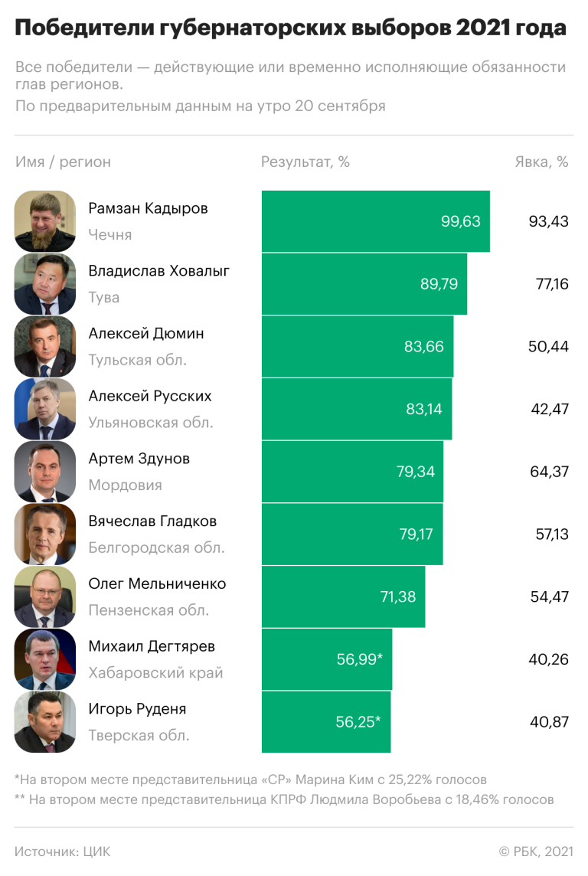Viewport: 588px width, 876px height.
Task: Open Alexey Russkikh's portrait image
Action: coord(44,409)
